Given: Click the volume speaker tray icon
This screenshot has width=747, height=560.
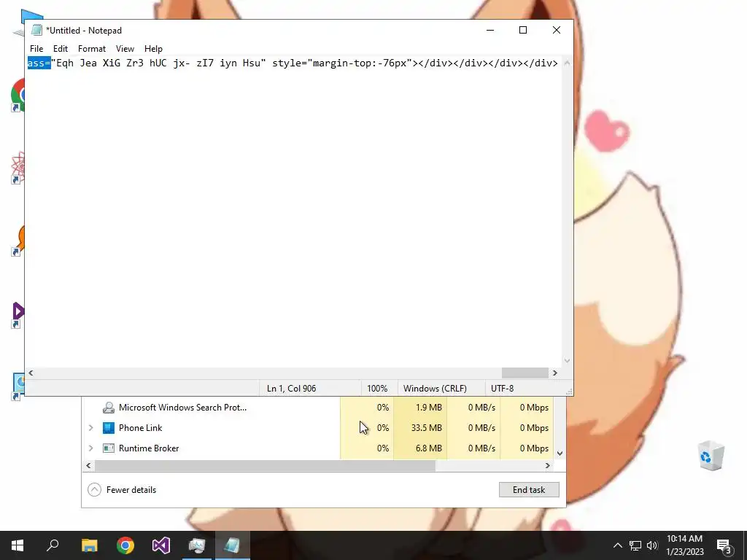Looking at the screenshot, I should [x=652, y=545].
